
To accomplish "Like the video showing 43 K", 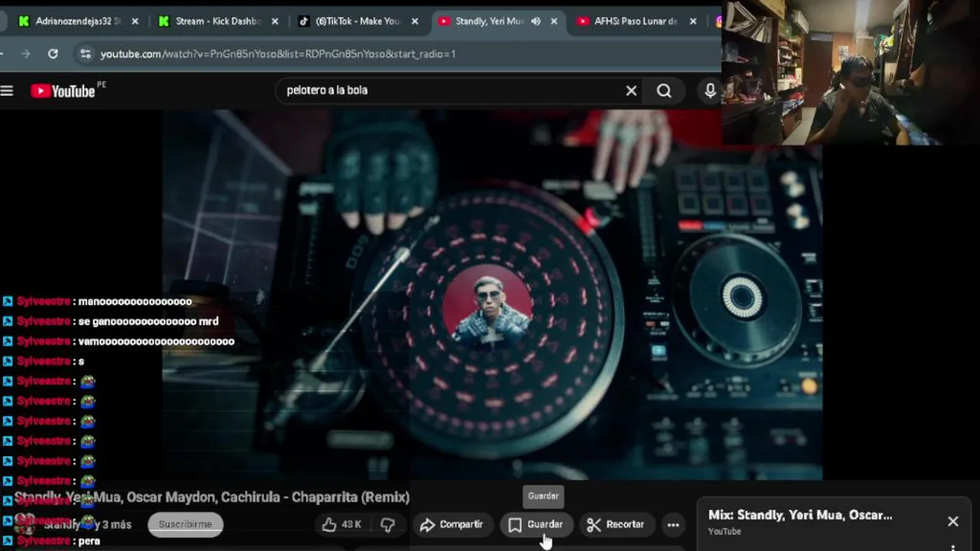I will [341, 524].
